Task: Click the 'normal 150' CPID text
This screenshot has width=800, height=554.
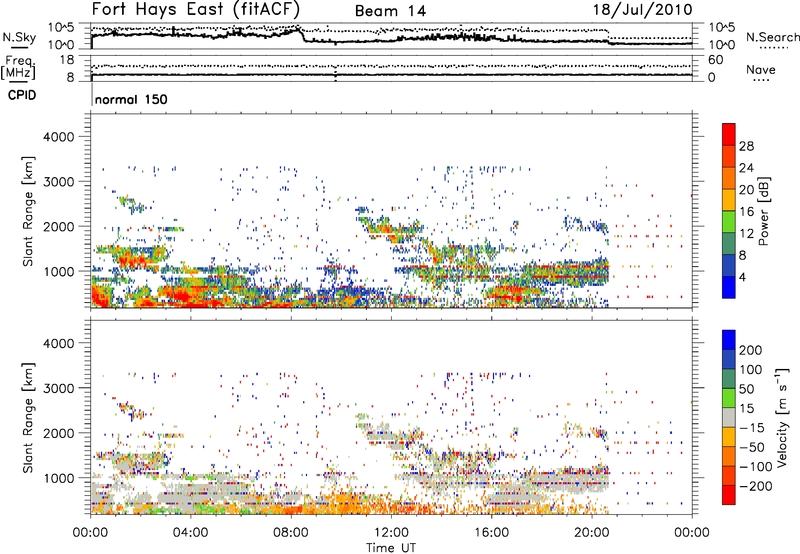Action: click(131, 99)
